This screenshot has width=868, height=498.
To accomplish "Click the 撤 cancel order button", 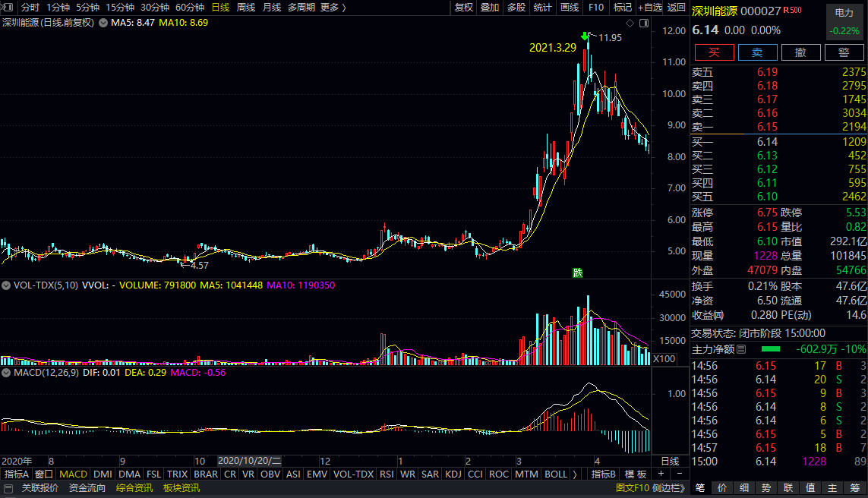I will [x=800, y=52].
